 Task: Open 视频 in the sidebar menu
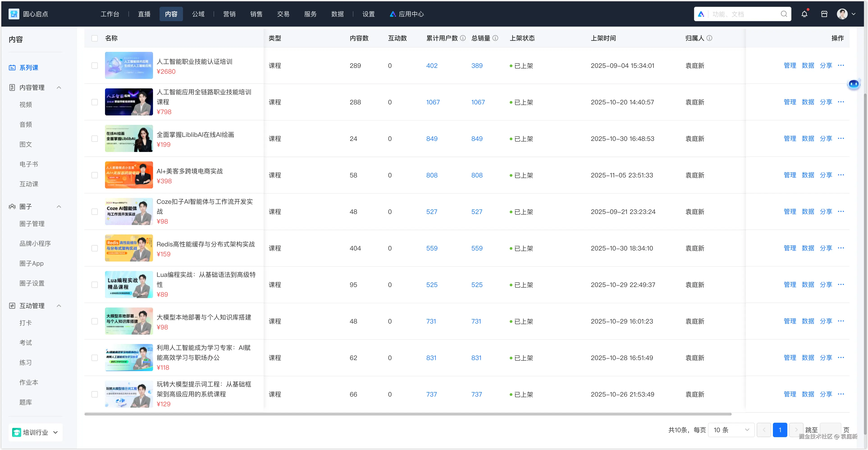[x=26, y=105]
